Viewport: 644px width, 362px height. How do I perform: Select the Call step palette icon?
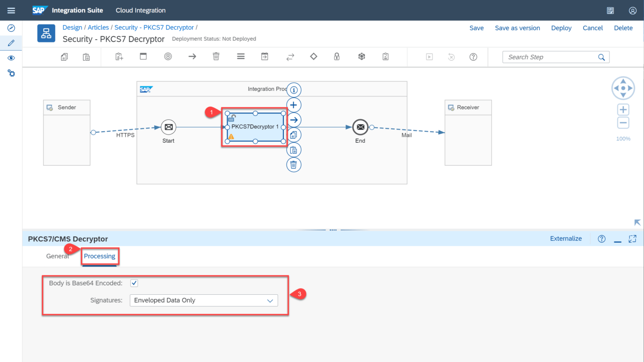coord(264,57)
